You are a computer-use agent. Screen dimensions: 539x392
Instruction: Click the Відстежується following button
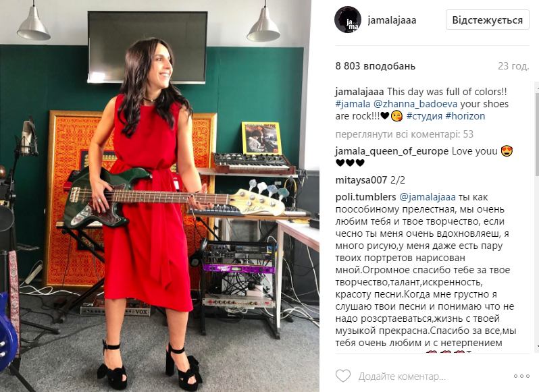(488, 20)
